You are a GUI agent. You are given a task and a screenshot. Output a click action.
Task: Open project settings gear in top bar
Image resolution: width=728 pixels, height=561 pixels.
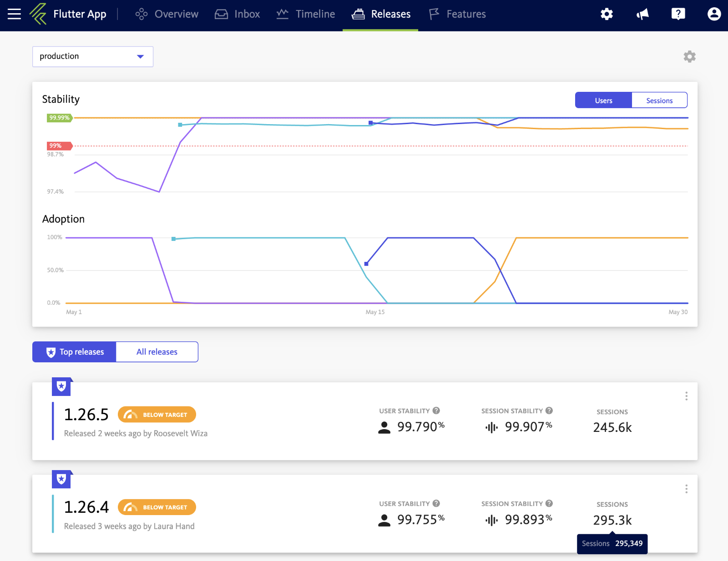(607, 14)
